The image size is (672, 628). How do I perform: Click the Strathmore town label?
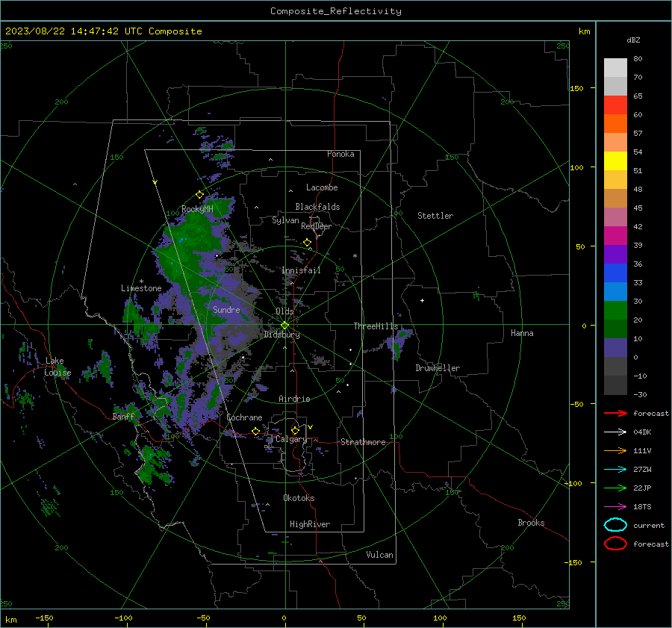click(x=363, y=442)
